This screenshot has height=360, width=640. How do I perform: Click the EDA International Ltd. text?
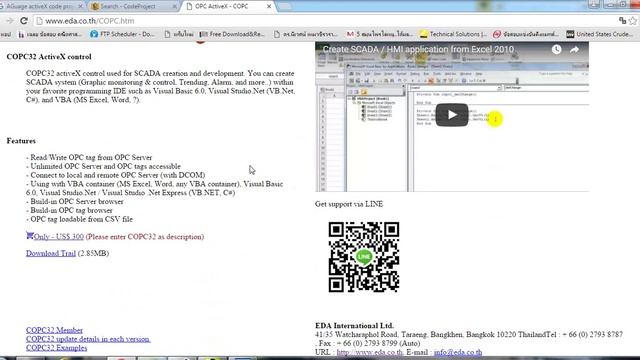(x=354, y=326)
